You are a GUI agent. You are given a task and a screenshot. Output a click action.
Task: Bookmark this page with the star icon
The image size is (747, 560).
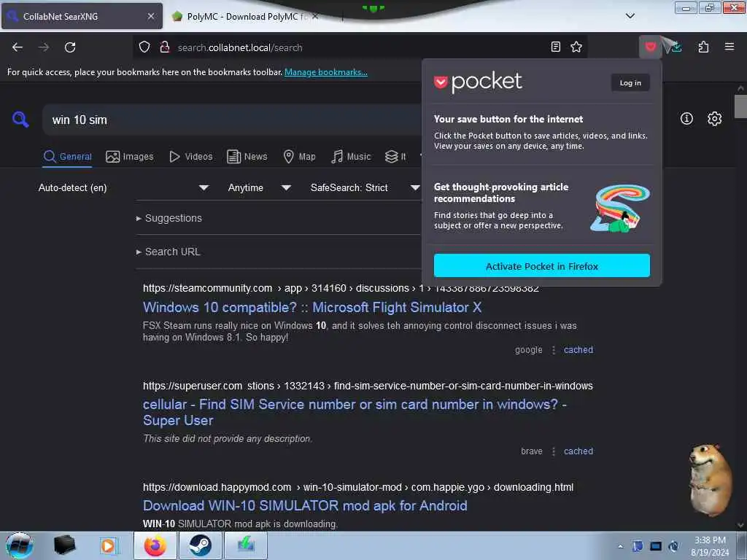576,47
